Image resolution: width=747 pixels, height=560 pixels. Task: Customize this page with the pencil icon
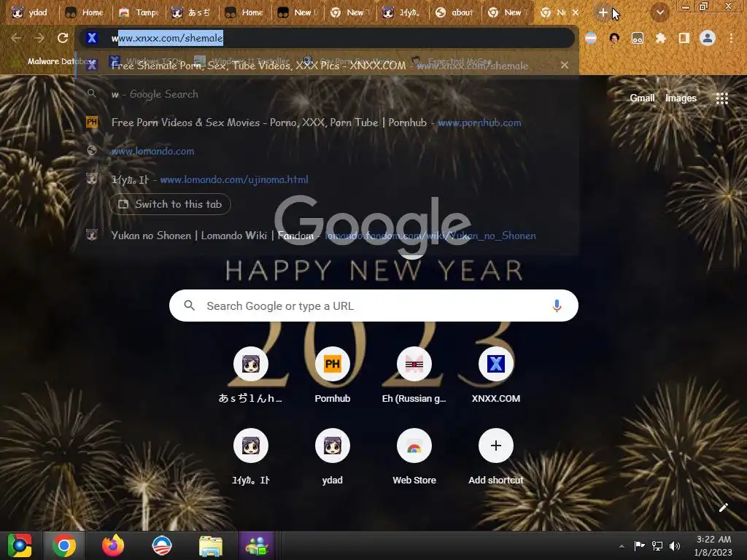tap(723, 507)
